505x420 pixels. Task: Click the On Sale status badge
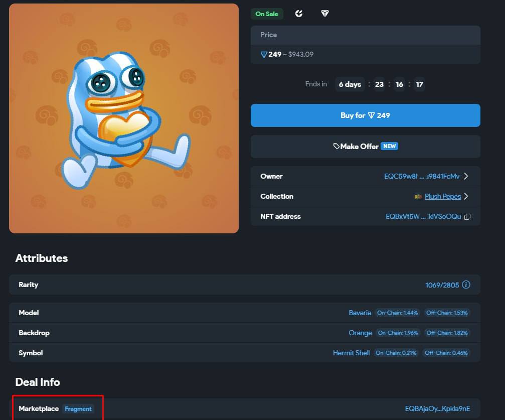267,14
